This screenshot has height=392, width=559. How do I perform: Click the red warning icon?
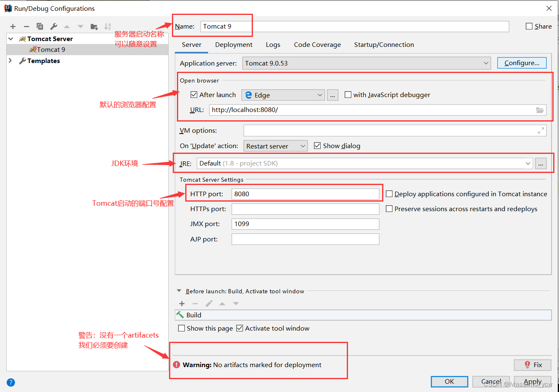[177, 365]
